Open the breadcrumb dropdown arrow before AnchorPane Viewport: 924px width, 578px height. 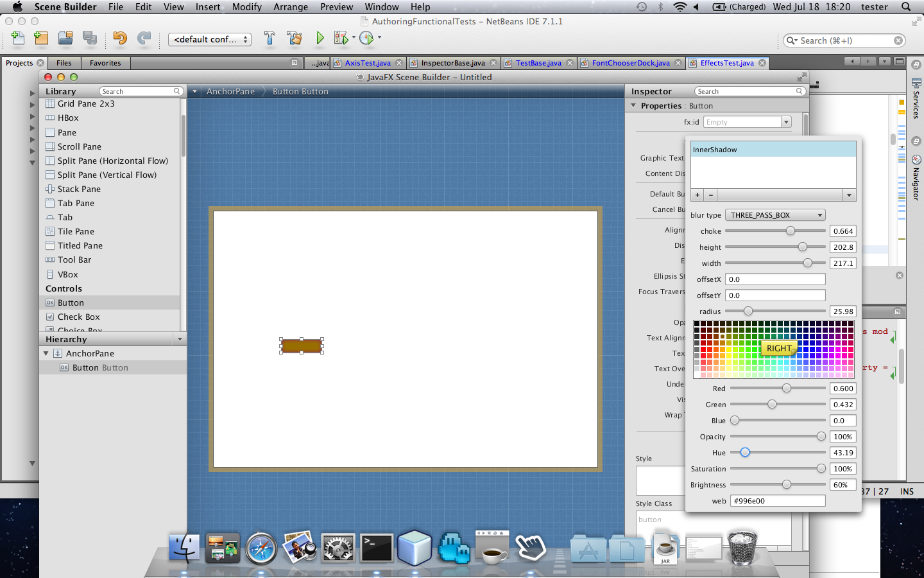click(x=194, y=91)
